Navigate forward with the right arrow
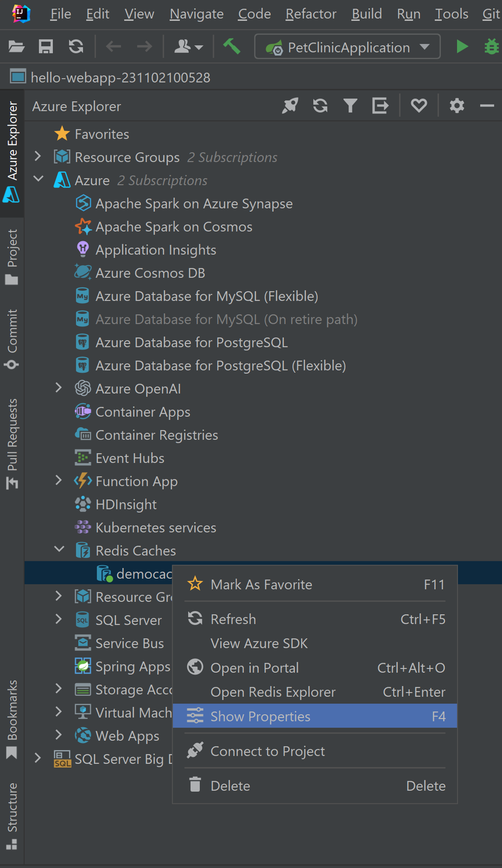 (144, 47)
